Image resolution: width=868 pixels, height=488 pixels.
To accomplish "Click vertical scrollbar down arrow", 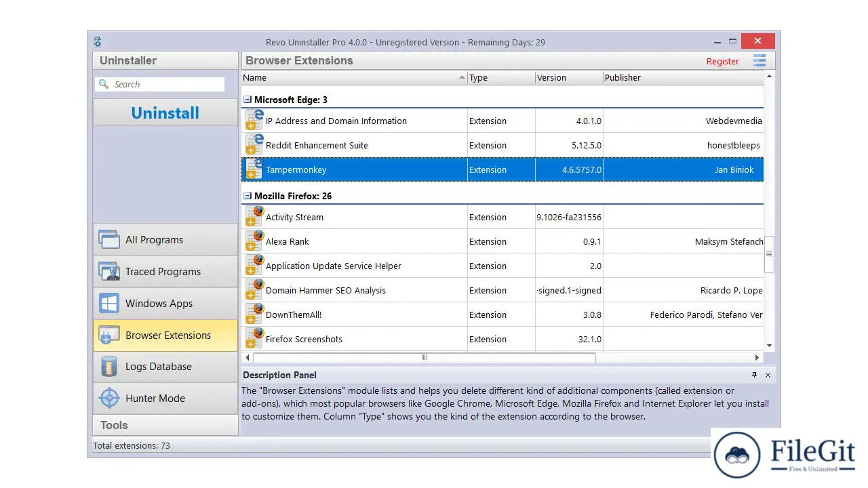I will (769, 346).
